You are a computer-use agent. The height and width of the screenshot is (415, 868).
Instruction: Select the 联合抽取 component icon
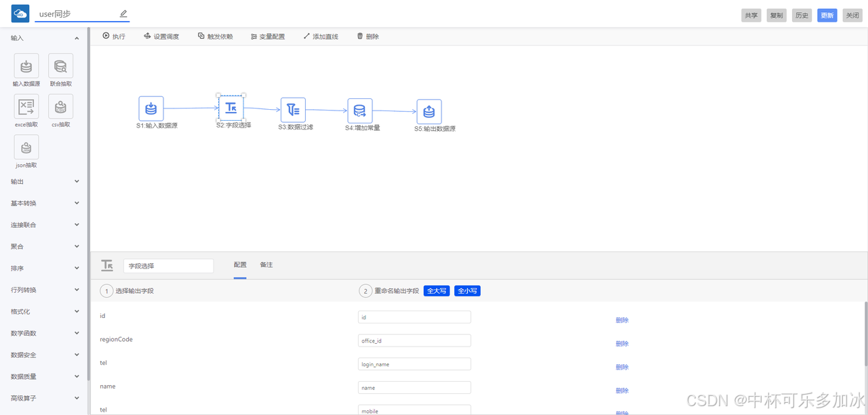(x=60, y=66)
